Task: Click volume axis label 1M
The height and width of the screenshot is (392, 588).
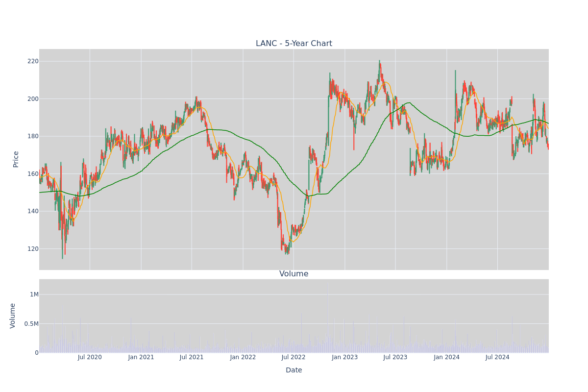Action: 34,294
